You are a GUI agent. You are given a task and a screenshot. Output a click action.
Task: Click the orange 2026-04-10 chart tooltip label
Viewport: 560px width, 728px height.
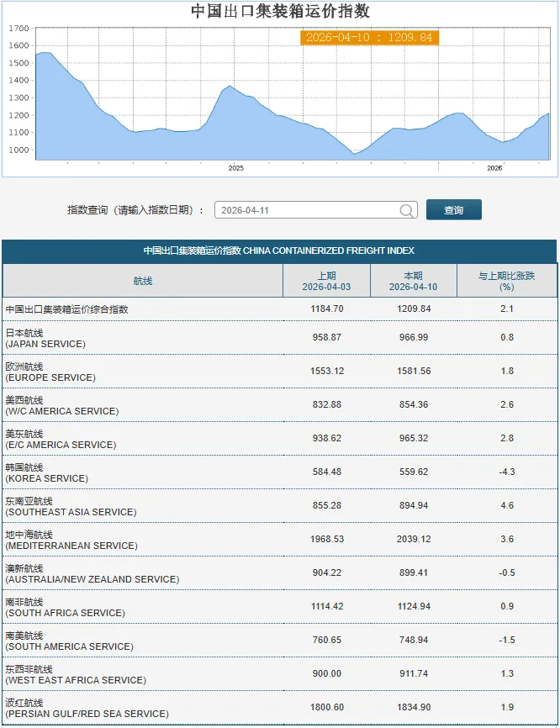coord(369,38)
